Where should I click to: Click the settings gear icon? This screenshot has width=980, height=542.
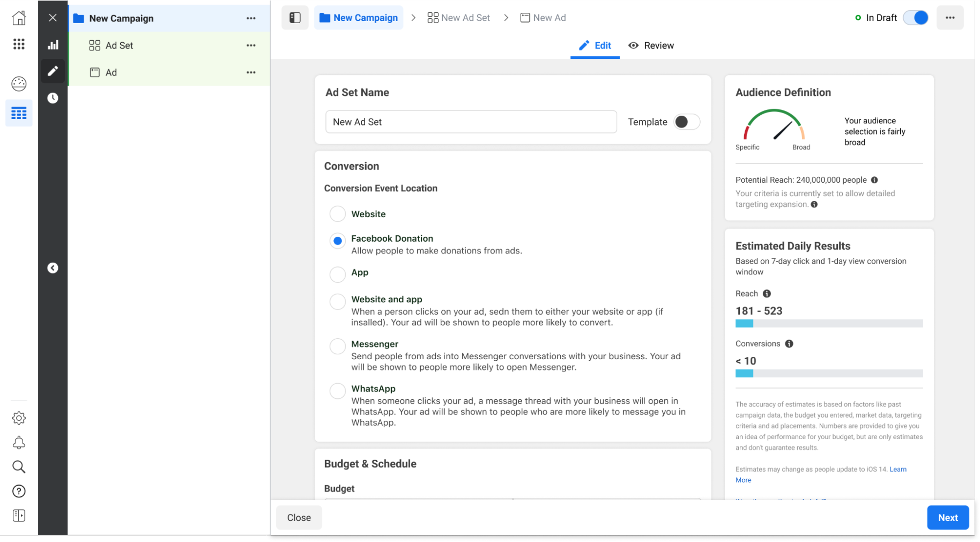pos(19,419)
